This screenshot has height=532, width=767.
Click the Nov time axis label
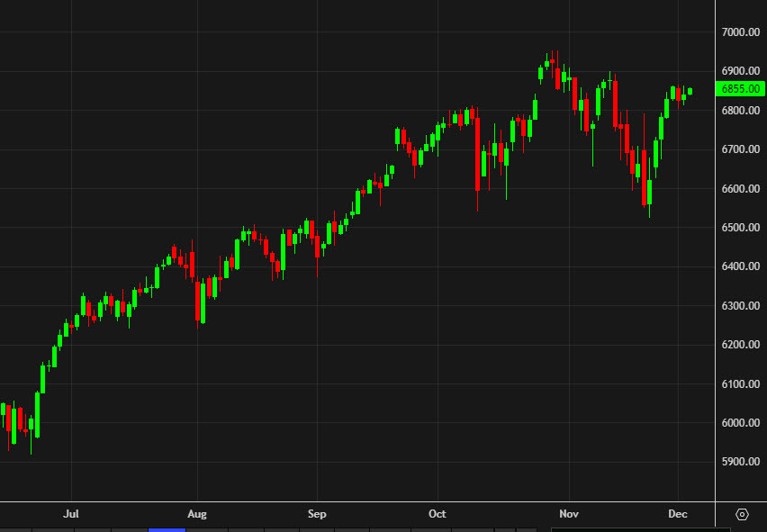click(x=569, y=514)
